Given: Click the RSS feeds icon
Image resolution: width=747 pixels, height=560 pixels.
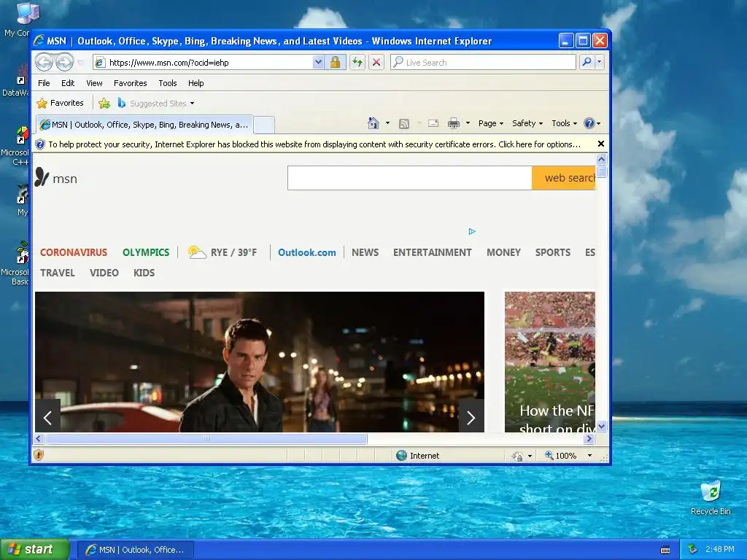Looking at the screenshot, I should 404,124.
